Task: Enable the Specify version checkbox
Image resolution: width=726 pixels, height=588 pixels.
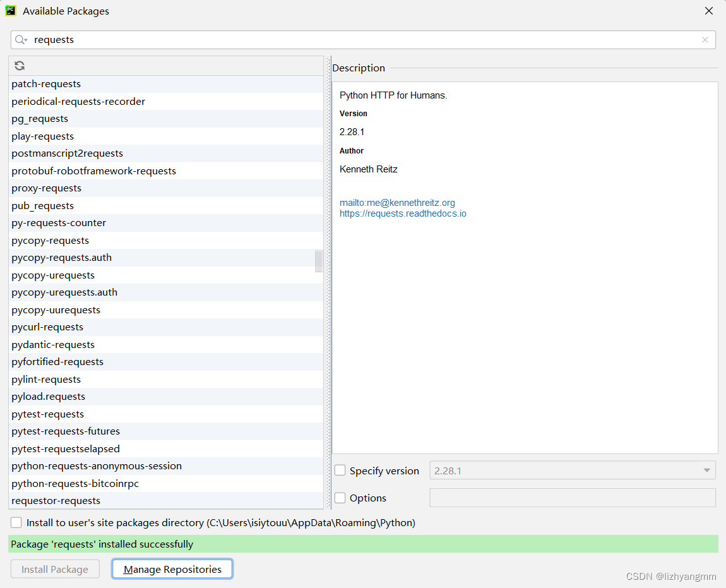Action: coord(340,471)
